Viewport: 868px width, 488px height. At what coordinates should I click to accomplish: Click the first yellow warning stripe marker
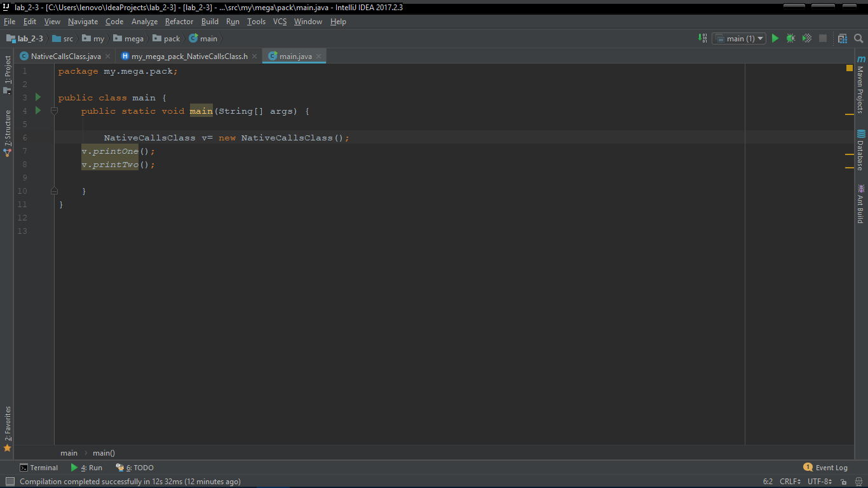click(x=850, y=114)
